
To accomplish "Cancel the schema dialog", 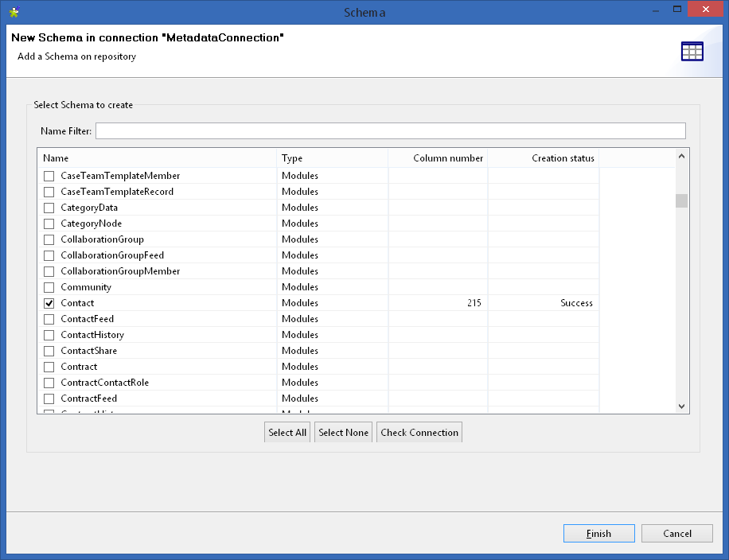I will tap(676, 534).
